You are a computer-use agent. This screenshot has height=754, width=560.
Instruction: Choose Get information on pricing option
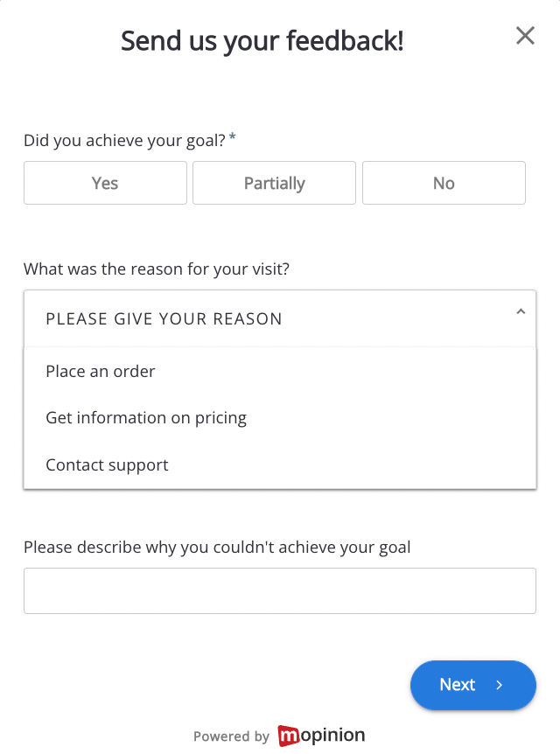[146, 418]
